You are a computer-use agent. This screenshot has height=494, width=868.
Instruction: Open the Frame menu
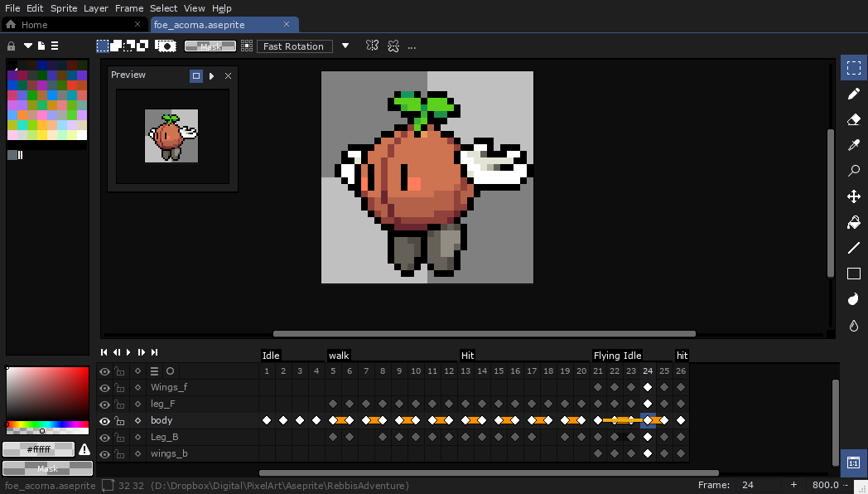click(x=129, y=8)
